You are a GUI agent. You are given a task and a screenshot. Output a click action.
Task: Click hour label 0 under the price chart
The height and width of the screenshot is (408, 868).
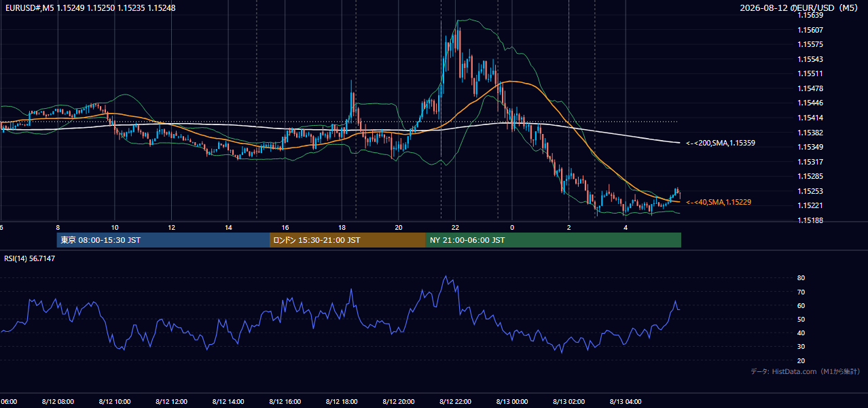click(x=512, y=227)
